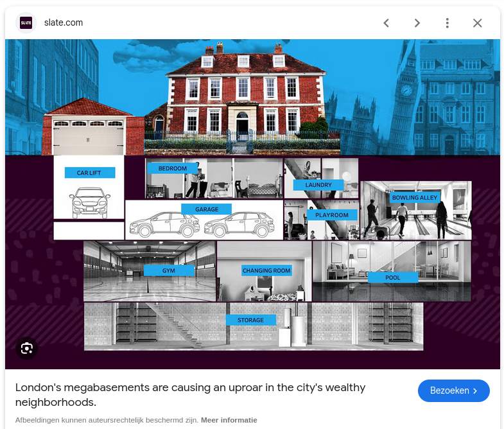Click the BEDROOM label

click(172, 168)
